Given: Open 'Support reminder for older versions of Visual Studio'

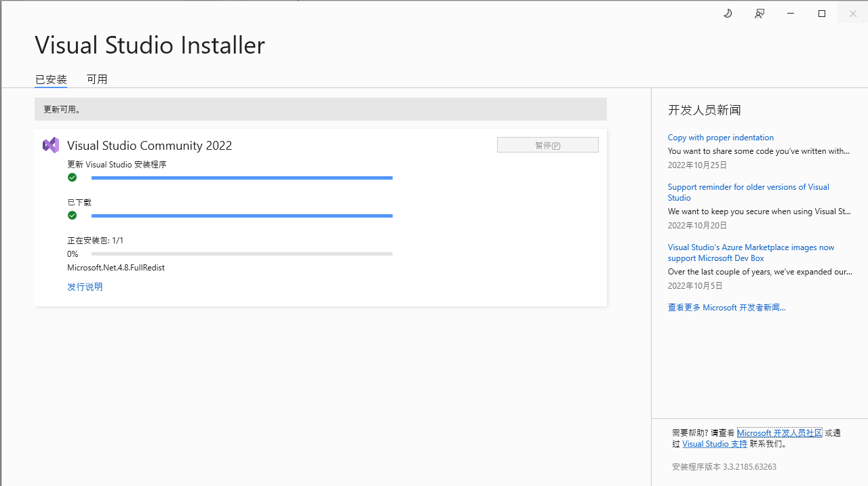Looking at the screenshot, I should point(748,192).
